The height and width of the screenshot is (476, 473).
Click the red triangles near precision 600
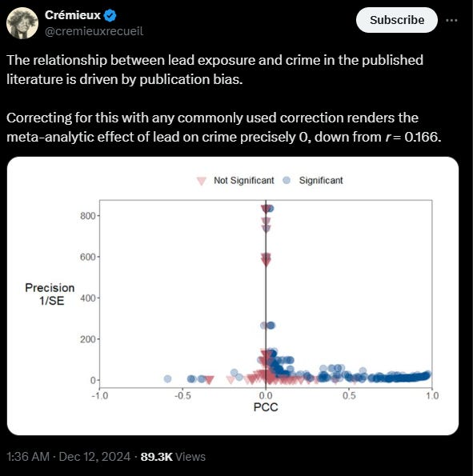point(266,260)
